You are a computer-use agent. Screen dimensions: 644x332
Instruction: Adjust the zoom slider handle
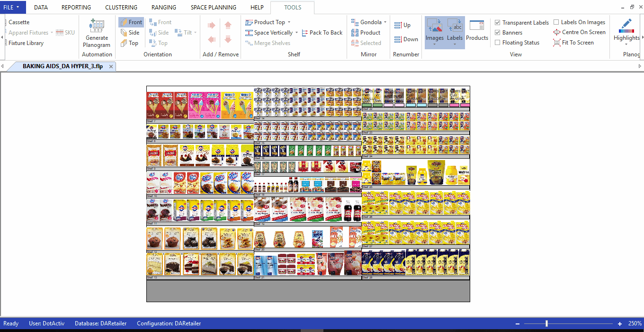(x=546, y=324)
